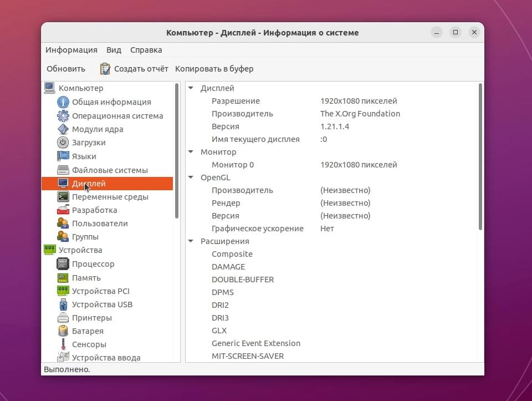Open the Вид menu

coord(114,50)
